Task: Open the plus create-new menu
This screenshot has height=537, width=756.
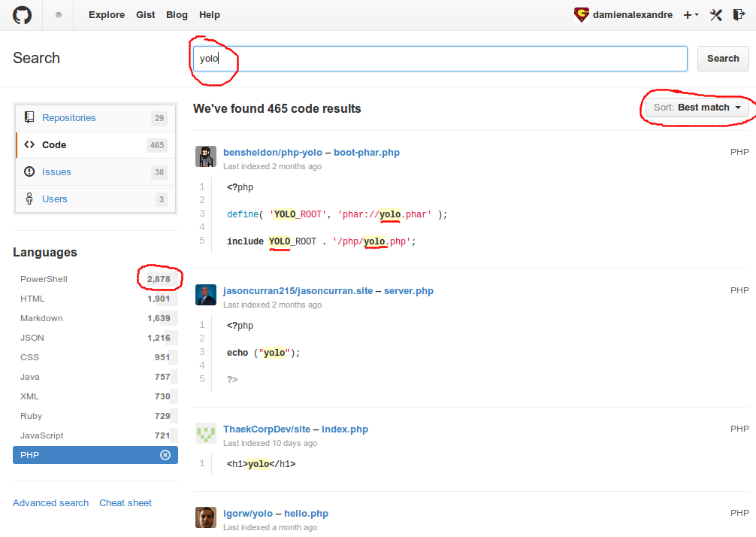Action: tap(691, 15)
